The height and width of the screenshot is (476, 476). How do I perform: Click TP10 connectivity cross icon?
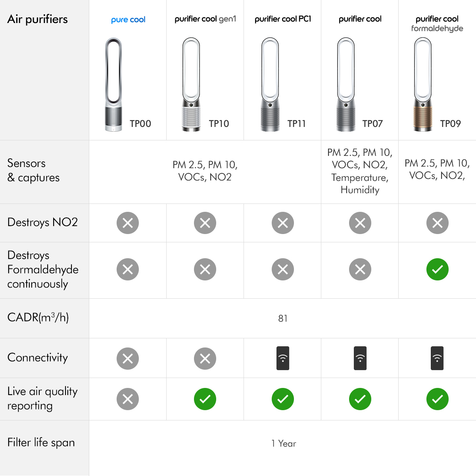tap(205, 359)
